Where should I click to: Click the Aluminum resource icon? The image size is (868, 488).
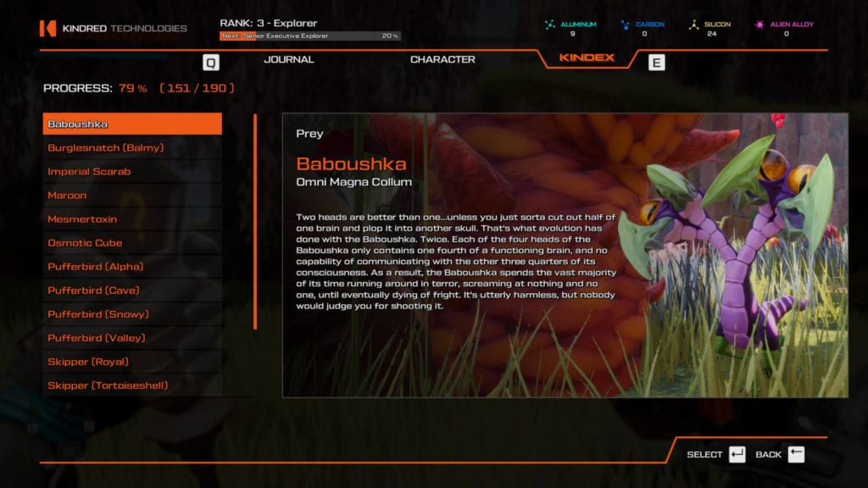[550, 25]
